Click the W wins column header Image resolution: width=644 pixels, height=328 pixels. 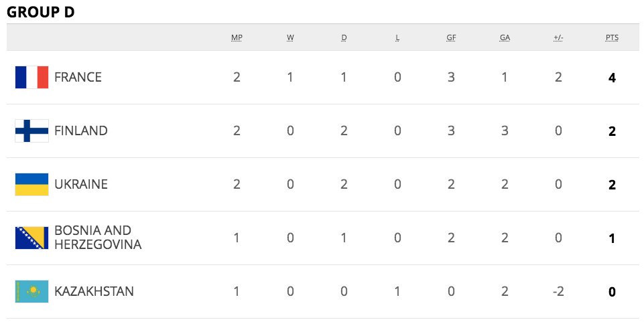290,38
